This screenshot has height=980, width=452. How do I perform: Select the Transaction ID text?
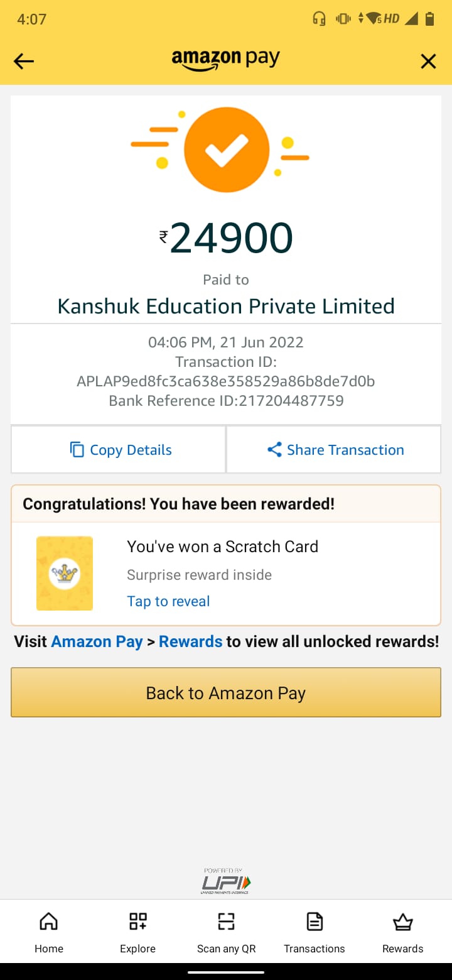click(x=226, y=381)
